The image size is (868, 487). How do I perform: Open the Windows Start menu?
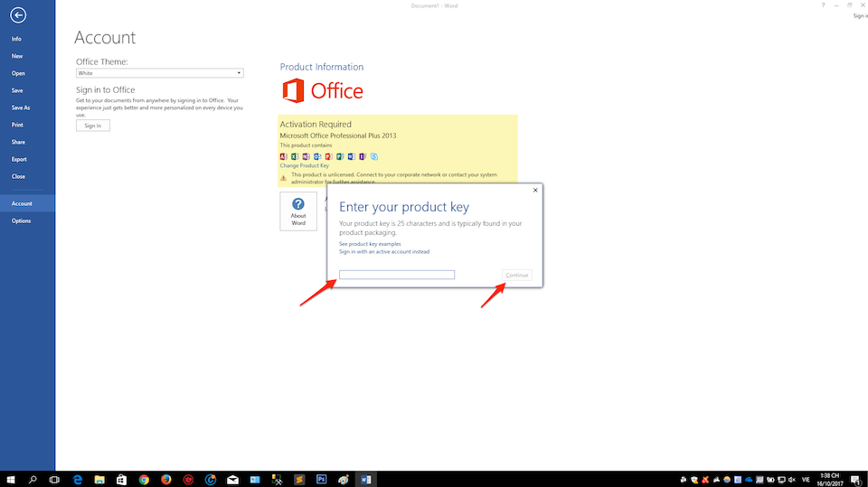[x=11, y=479]
